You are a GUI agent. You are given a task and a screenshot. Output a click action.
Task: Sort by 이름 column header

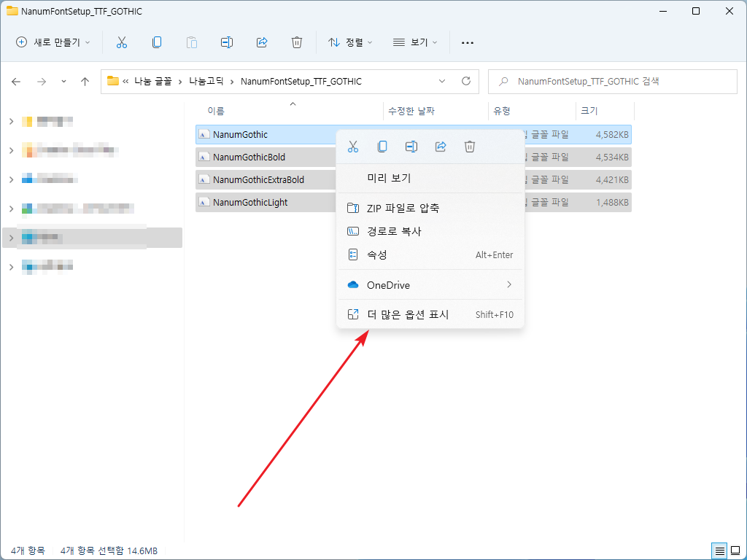[x=216, y=111]
